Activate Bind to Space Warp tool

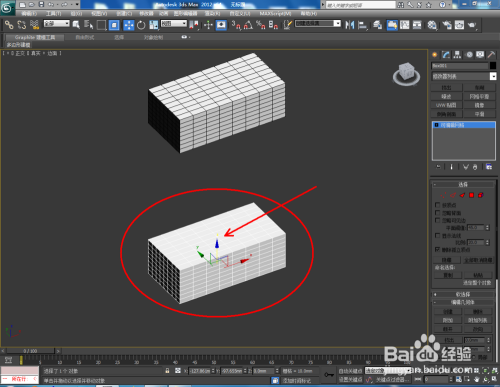click(x=34, y=25)
